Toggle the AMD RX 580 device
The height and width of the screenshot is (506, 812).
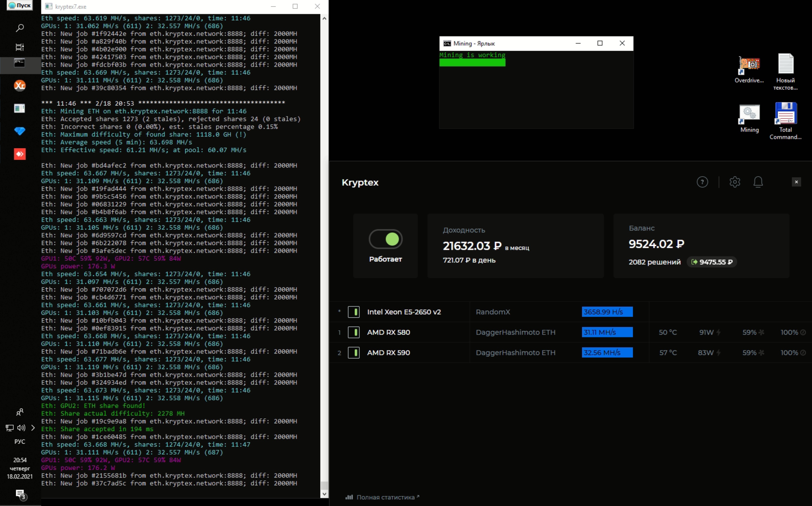[x=354, y=332]
